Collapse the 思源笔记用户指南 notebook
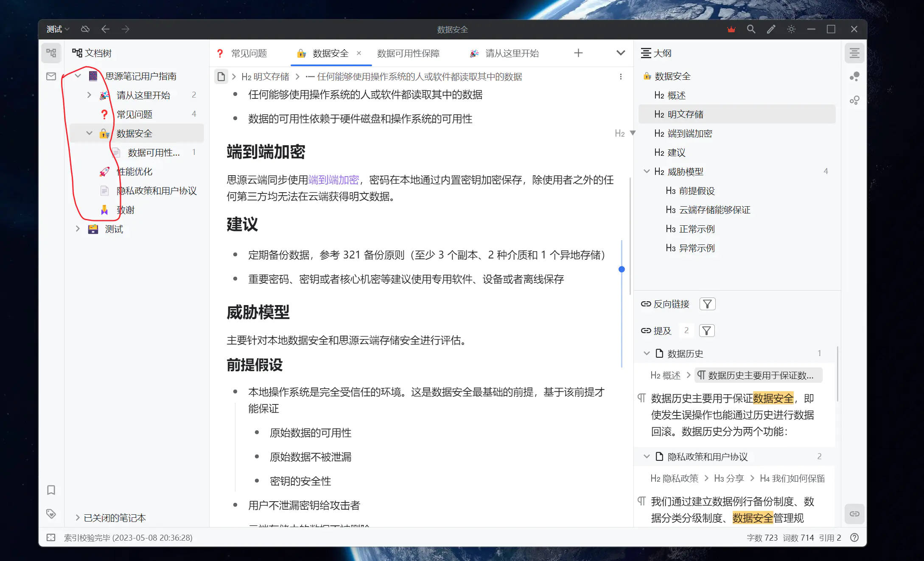The width and height of the screenshot is (924, 561). [78, 76]
